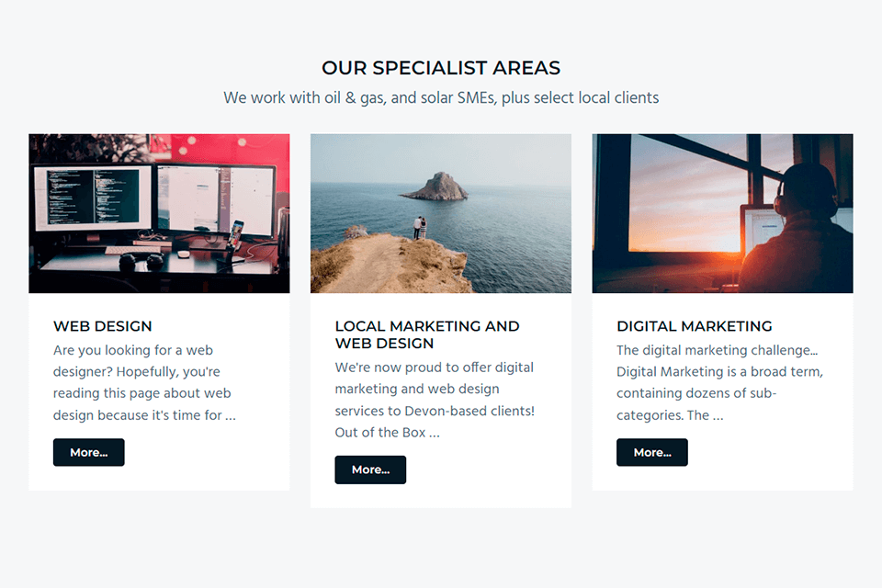Viewport: 882px width, 588px height.
Task: Click the LOCAL MARKETING AND WEB DESIGN heading
Action: click(427, 334)
